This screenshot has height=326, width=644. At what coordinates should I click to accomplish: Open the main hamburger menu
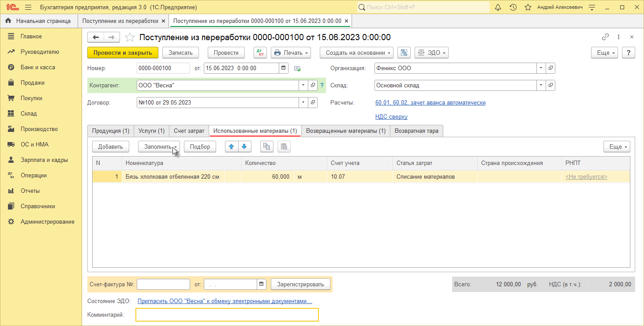pyautogui.click(x=28, y=7)
